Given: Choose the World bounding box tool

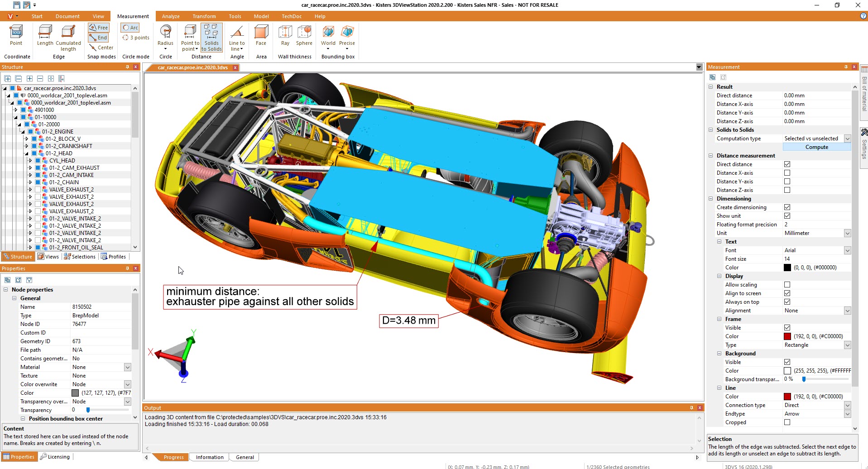Looking at the screenshot, I should click(x=328, y=38).
